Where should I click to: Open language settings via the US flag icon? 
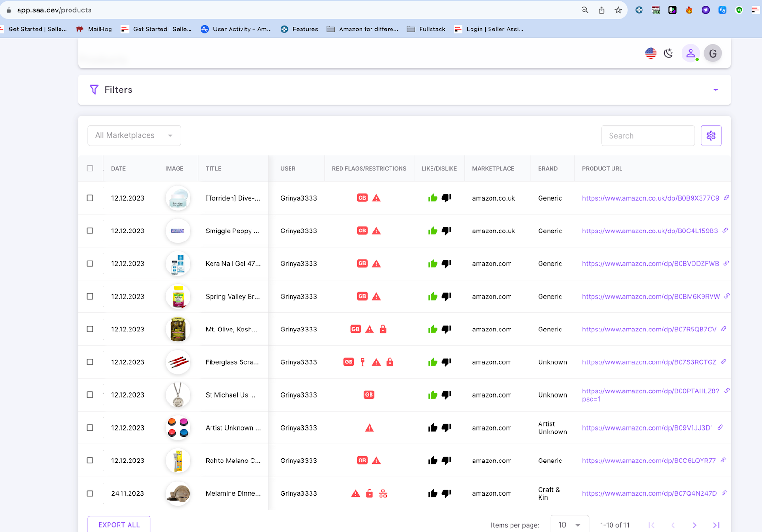click(651, 53)
